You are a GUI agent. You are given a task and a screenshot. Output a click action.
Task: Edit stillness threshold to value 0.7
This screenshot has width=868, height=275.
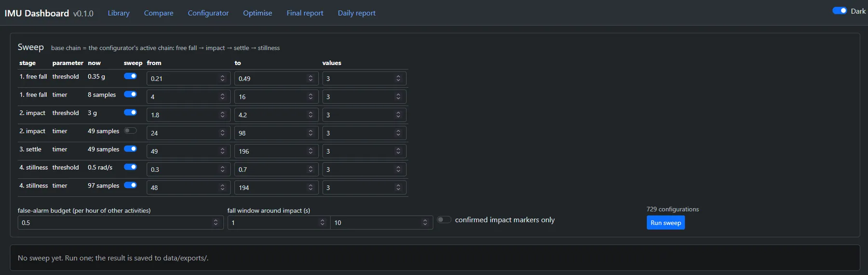pos(276,169)
